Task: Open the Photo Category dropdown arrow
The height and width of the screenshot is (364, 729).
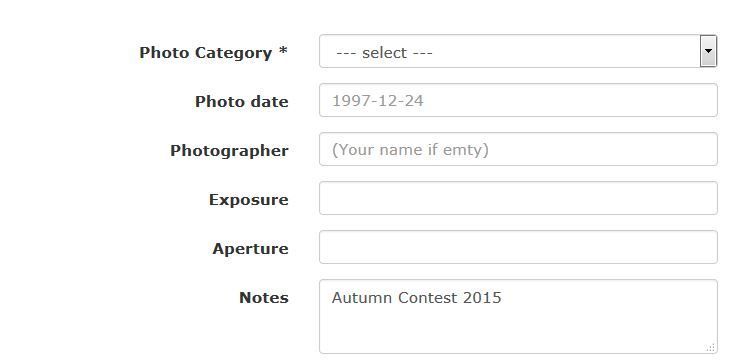Action: point(708,51)
